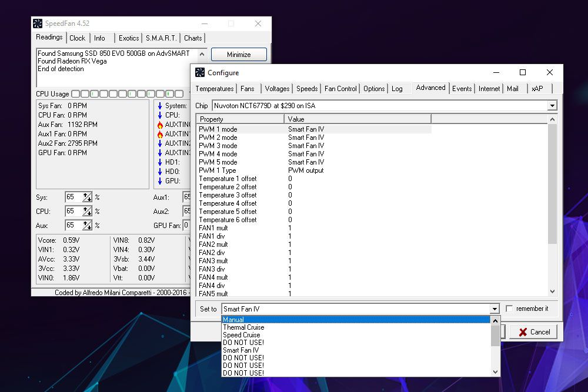Click the blue arrow icon beside GPU temperature
The width and height of the screenshot is (588, 392).
point(160,181)
